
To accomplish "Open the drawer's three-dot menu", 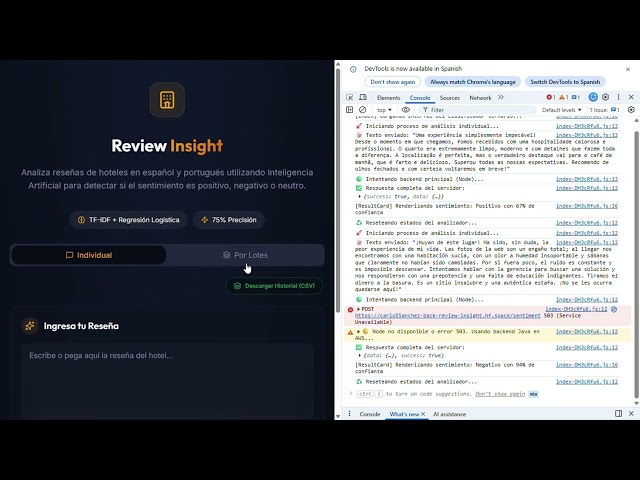I will click(349, 413).
